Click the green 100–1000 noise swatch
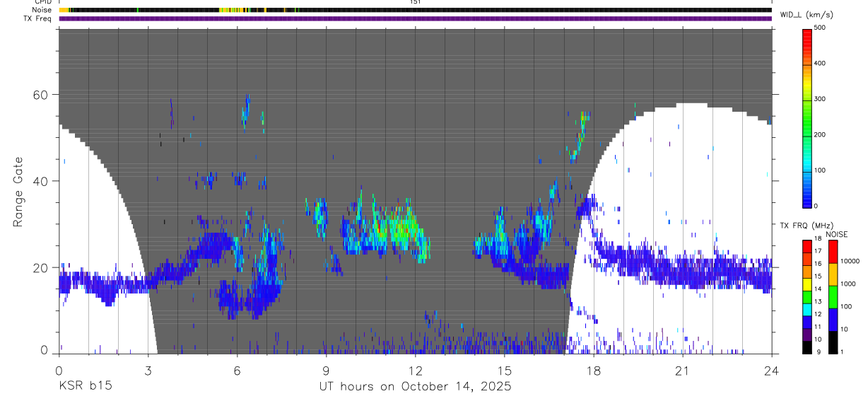This screenshot has height=401, width=868. point(832,296)
